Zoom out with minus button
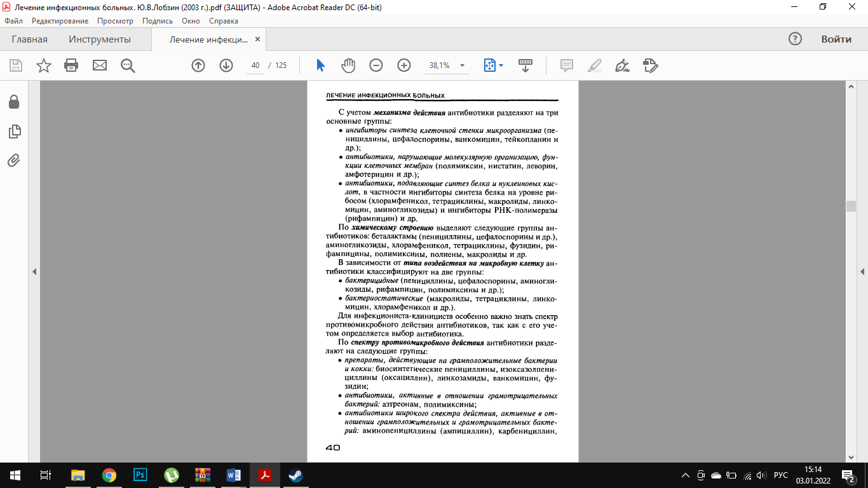The width and height of the screenshot is (868, 488). pyautogui.click(x=376, y=65)
